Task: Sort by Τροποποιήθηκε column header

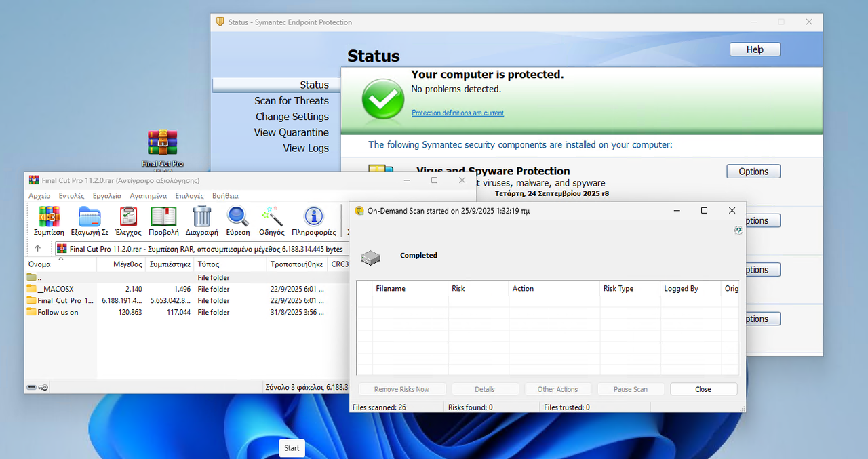Action: (x=296, y=264)
